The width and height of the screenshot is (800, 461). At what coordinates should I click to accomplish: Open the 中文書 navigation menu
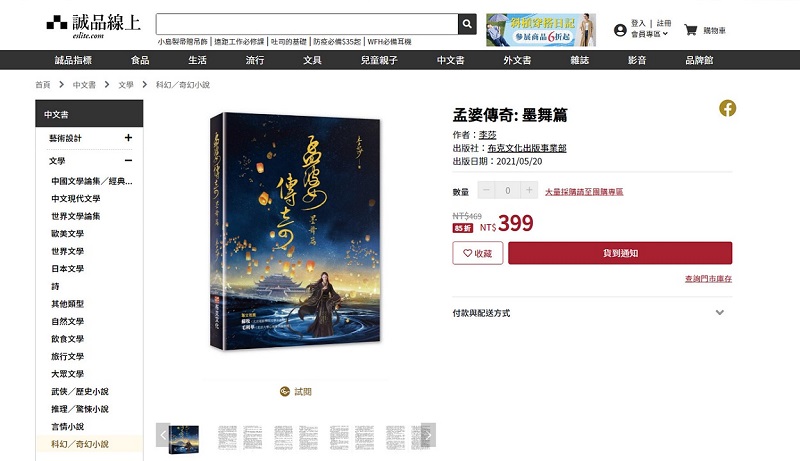(451, 60)
